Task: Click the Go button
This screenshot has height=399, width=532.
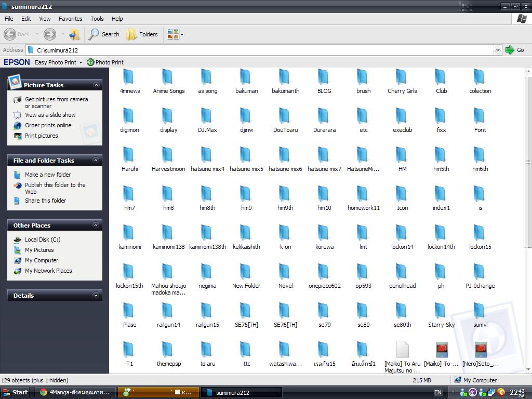Action: tap(515, 50)
